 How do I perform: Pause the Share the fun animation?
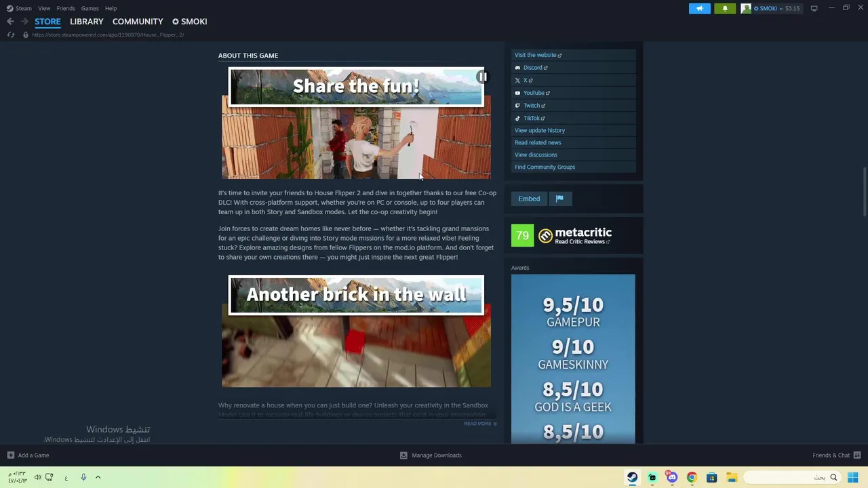click(482, 77)
